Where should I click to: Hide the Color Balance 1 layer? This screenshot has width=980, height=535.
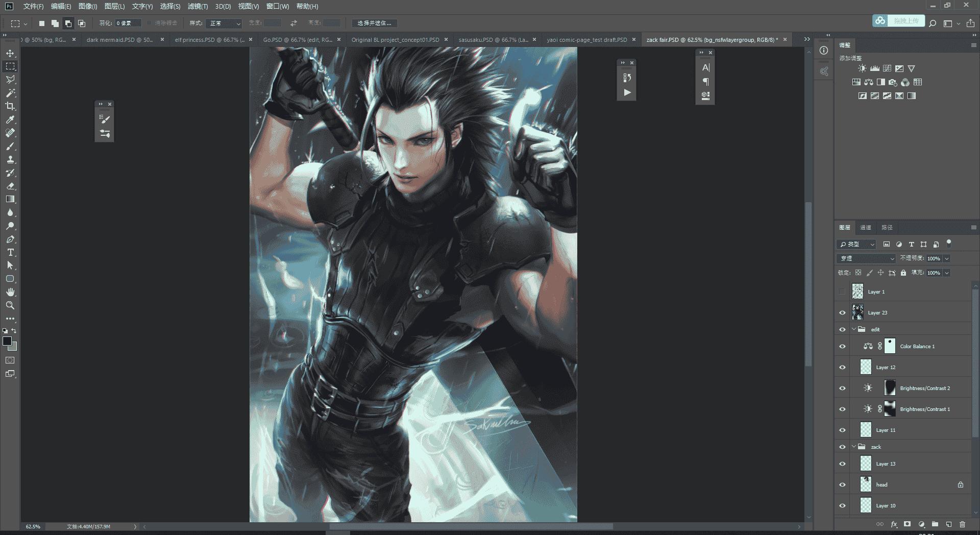point(842,346)
